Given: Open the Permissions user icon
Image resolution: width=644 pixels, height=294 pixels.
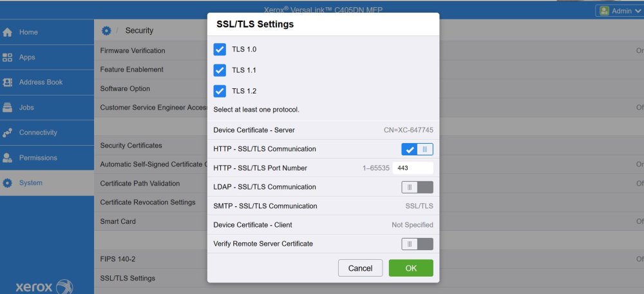Looking at the screenshot, I should 8,158.
